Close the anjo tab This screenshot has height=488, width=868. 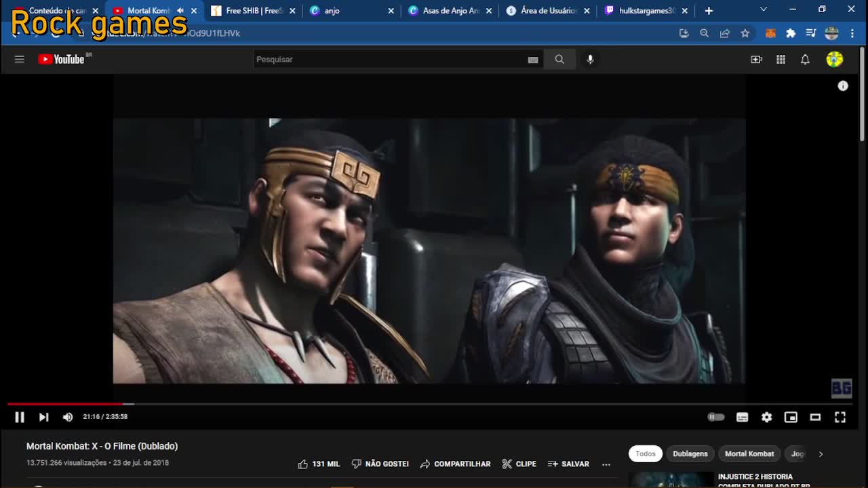[x=391, y=11]
